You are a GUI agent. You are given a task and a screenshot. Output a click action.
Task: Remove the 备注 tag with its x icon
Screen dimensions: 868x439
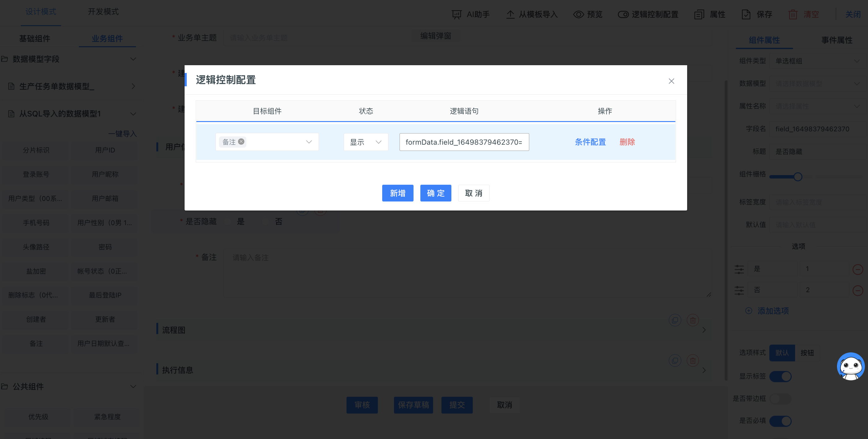click(241, 142)
